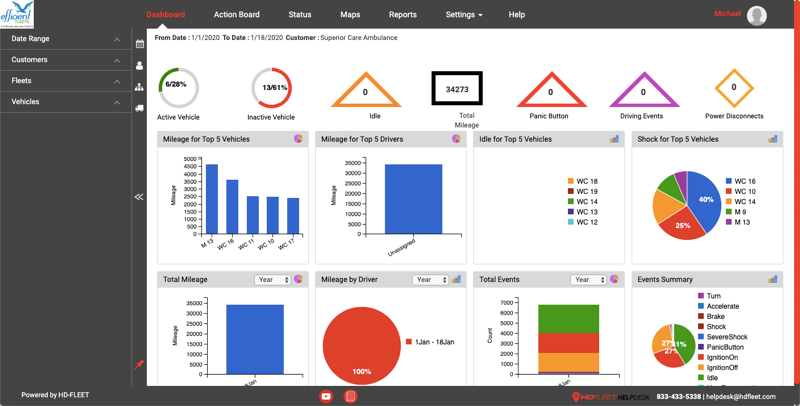Open the document guide icon in footer
The height and width of the screenshot is (406, 800).
(x=351, y=396)
